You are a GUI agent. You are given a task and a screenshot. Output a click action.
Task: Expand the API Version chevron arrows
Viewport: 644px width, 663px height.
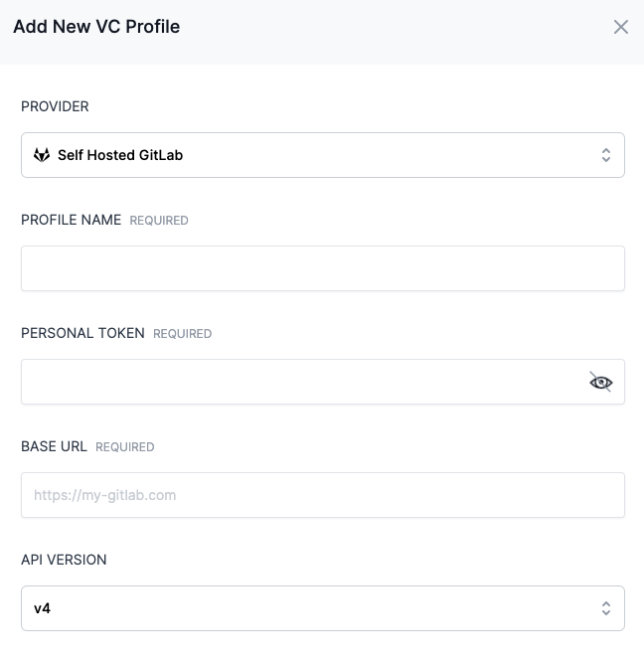click(x=605, y=608)
